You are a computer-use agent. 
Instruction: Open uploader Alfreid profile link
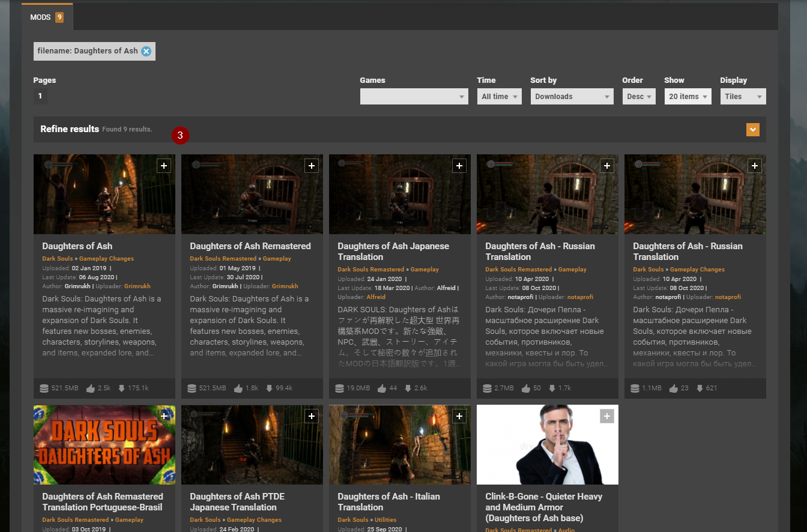coord(376,297)
